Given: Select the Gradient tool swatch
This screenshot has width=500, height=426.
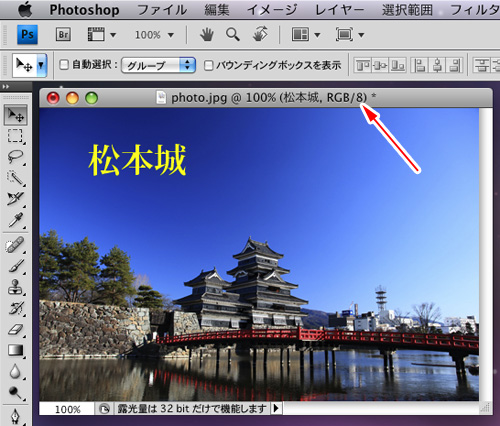Looking at the screenshot, I should pos(15,350).
